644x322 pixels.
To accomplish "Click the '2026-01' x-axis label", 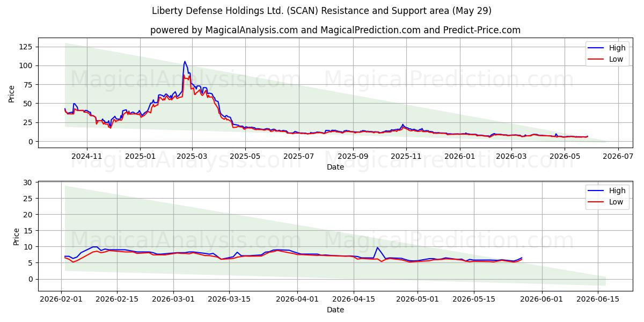I will 460,156.
